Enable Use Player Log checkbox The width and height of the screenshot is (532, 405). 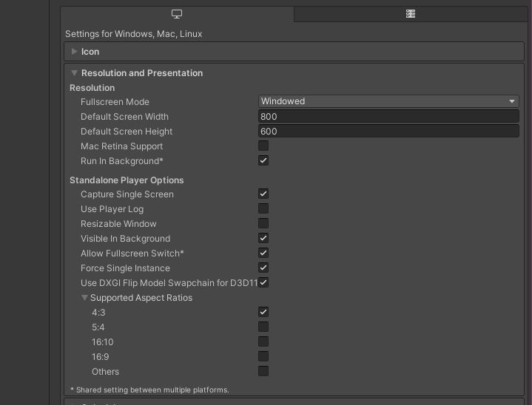tap(263, 208)
